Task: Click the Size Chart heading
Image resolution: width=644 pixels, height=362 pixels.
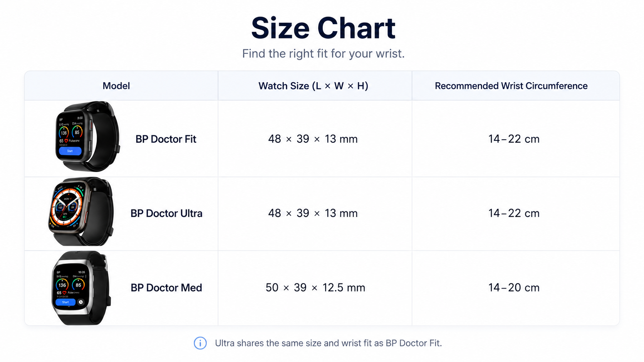Action: [x=323, y=28]
